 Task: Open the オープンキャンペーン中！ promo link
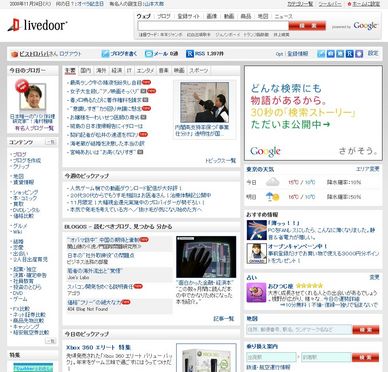298,247
